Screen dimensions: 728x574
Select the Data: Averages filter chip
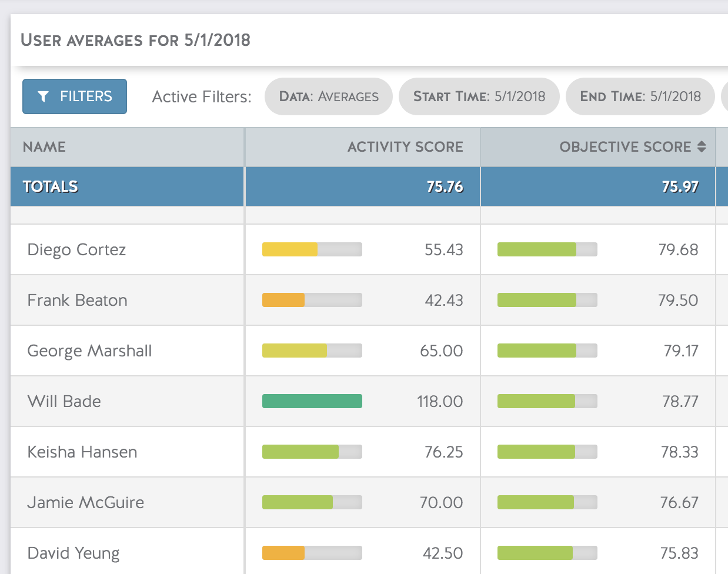click(329, 96)
